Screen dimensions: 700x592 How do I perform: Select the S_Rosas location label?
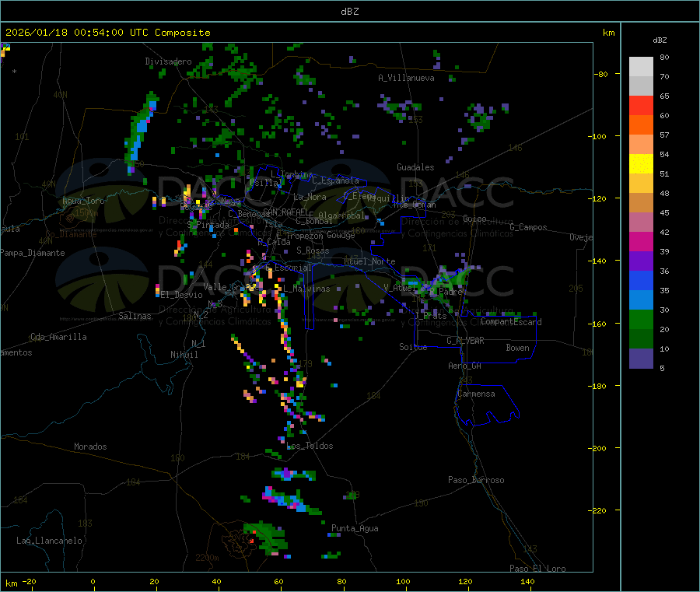313,250
